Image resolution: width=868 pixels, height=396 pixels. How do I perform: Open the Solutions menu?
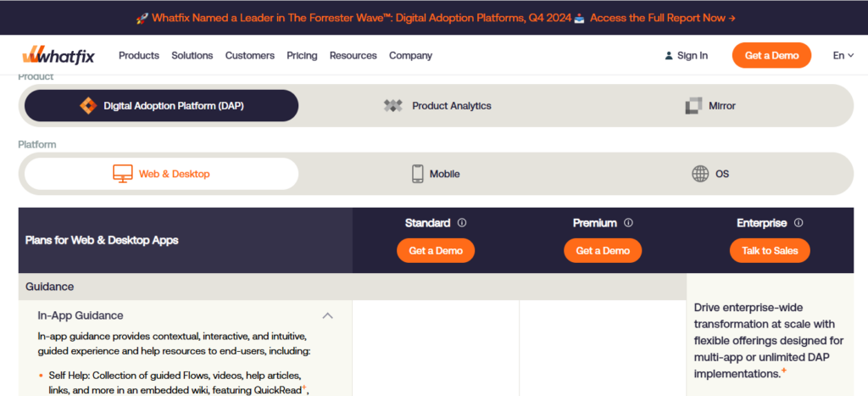pos(192,55)
